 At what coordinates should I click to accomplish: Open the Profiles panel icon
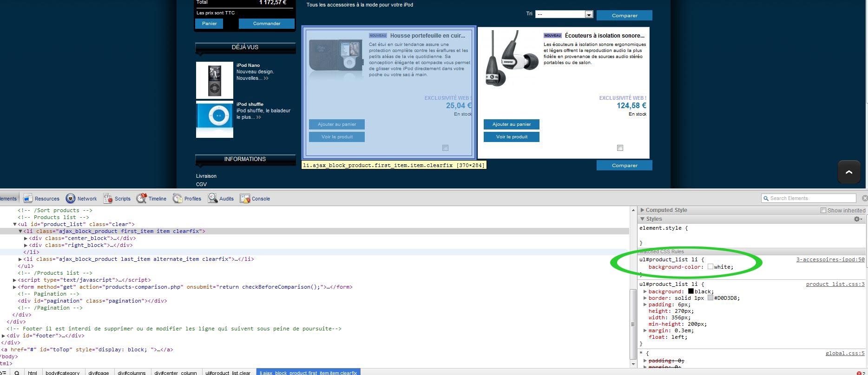point(178,199)
